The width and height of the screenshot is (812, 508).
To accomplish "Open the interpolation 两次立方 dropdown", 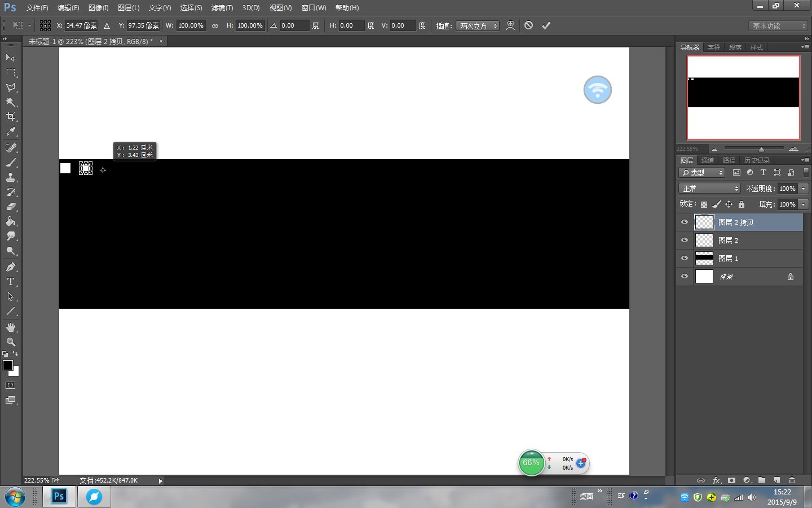I will click(478, 26).
